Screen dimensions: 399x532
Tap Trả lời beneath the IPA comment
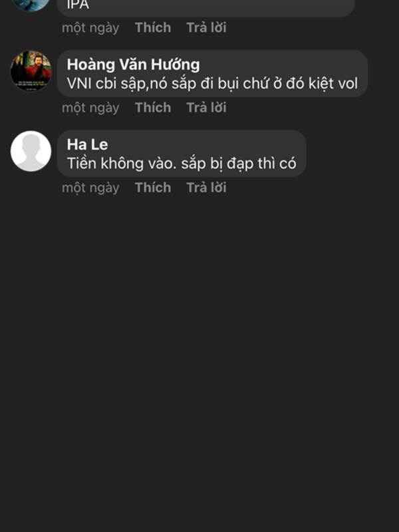click(206, 27)
